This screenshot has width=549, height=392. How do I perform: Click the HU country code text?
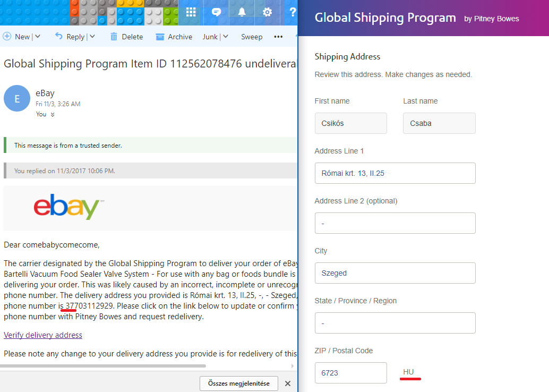(x=408, y=372)
